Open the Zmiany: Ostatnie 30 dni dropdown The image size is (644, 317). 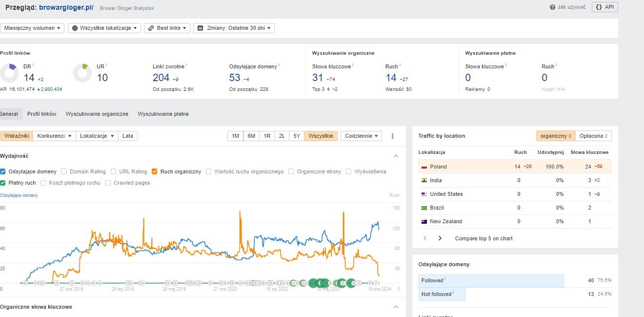(x=234, y=28)
